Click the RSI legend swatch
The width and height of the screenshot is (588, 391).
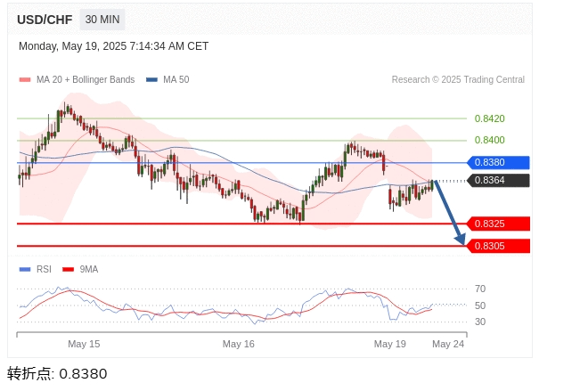coord(25,269)
